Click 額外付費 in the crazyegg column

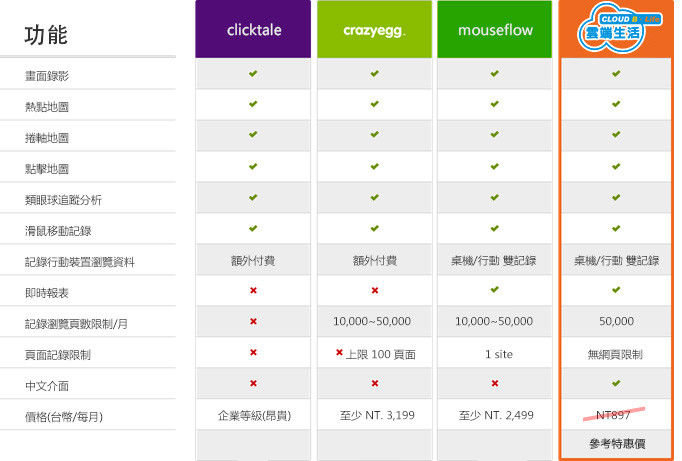374,261
